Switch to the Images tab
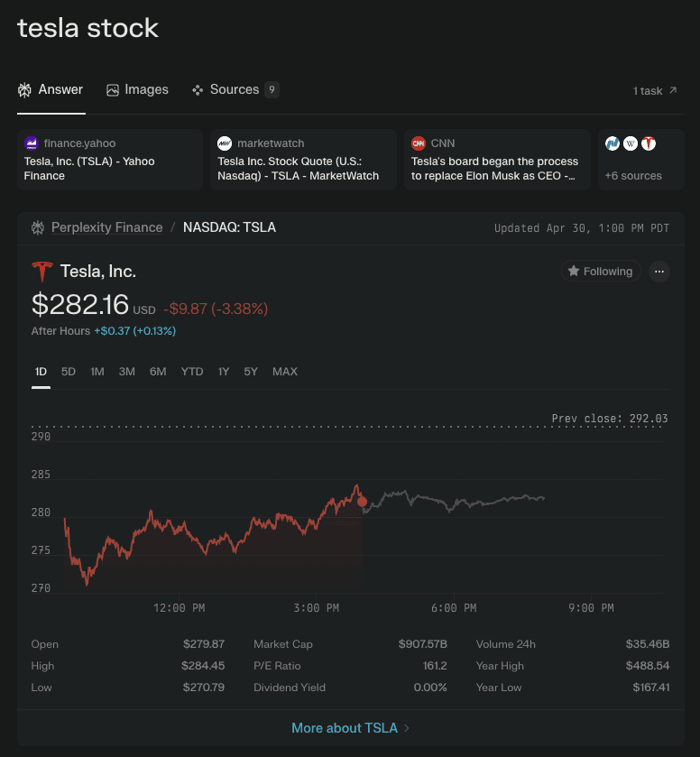Viewport: 700px width, 757px height. pyautogui.click(x=137, y=90)
